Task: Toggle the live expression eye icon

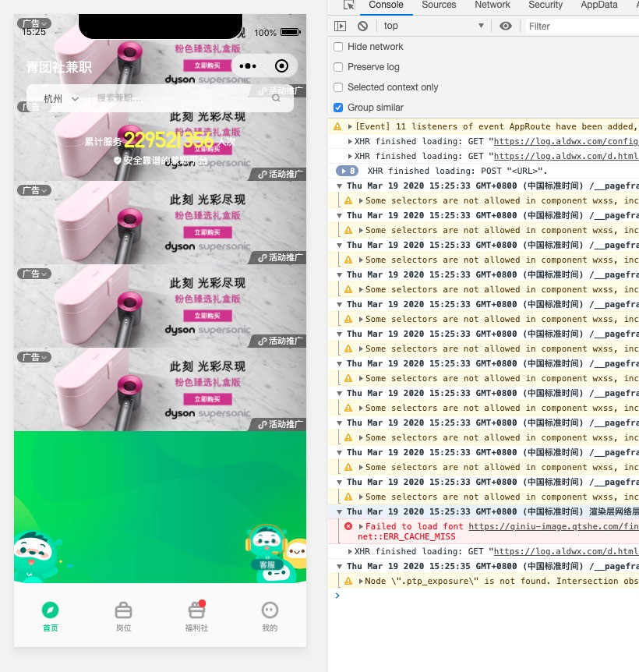Action: click(506, 27)
